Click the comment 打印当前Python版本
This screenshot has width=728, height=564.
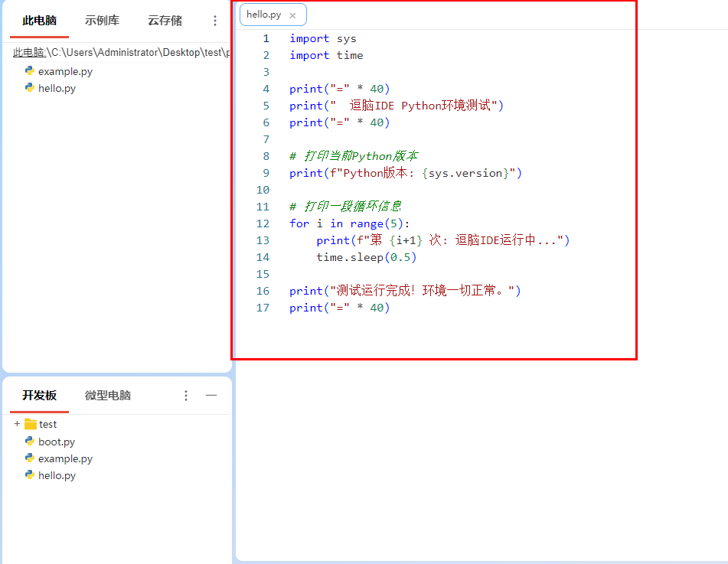(x=354, y=156)
